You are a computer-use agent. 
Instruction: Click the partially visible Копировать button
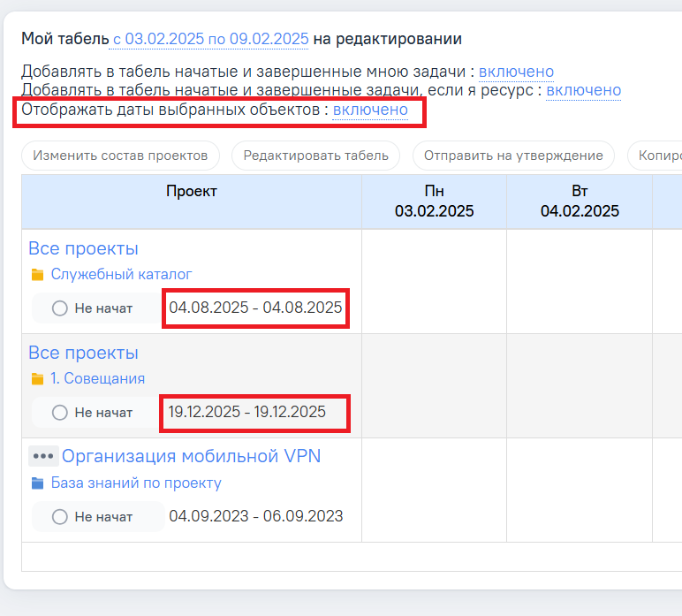[655, 156]
